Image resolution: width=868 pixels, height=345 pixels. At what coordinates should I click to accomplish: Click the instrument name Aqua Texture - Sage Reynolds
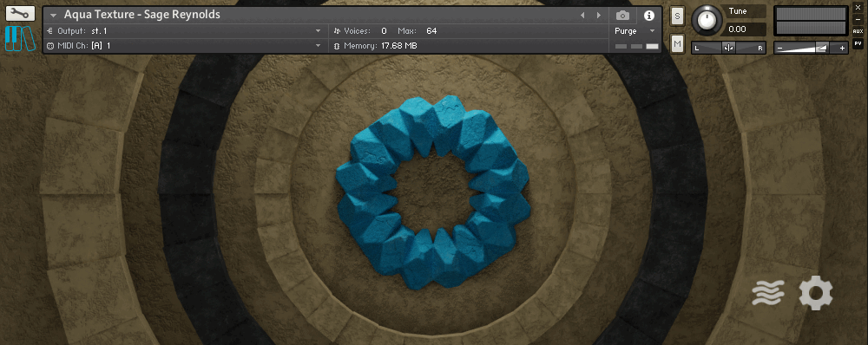[142, 15]
